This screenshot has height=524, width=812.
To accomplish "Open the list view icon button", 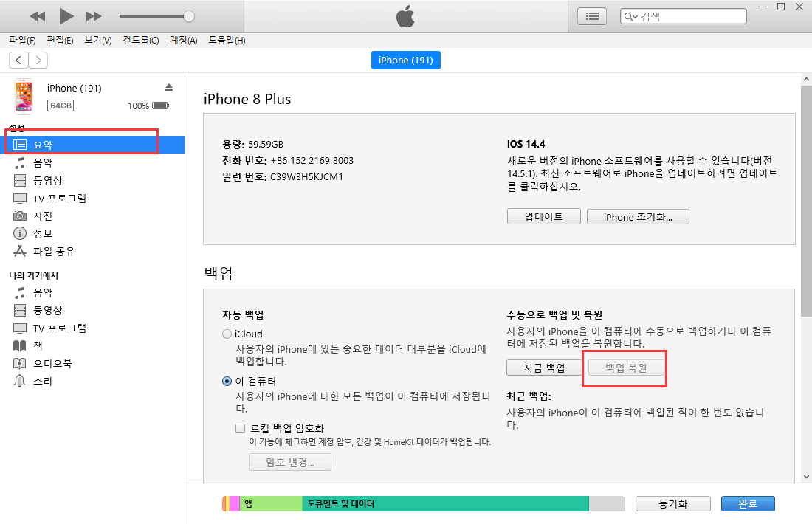I will click(592, 16).
